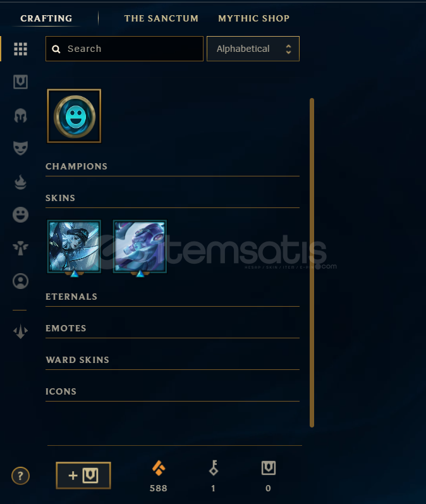
Task: Select the mystery emote token item
Action: coord(74,116)
